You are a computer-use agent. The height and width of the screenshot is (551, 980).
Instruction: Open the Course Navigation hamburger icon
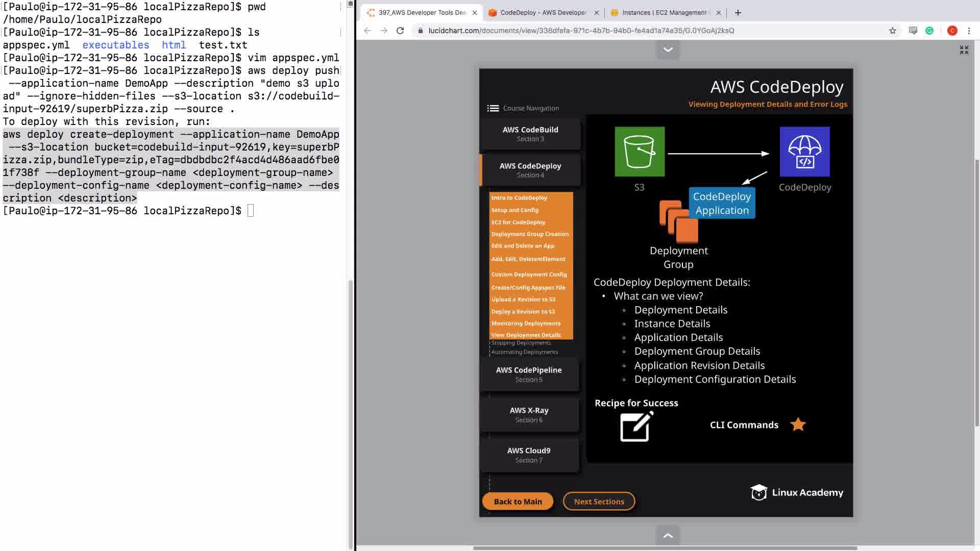coord(493,108)
